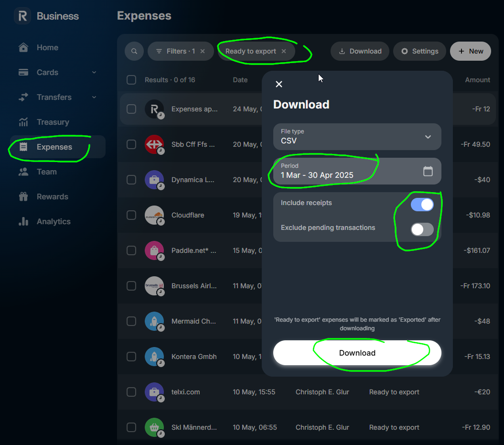The width and height of the screenshot is (504, 445).
Task: Open the File type CSV dropdown
Action: [357, 137]
